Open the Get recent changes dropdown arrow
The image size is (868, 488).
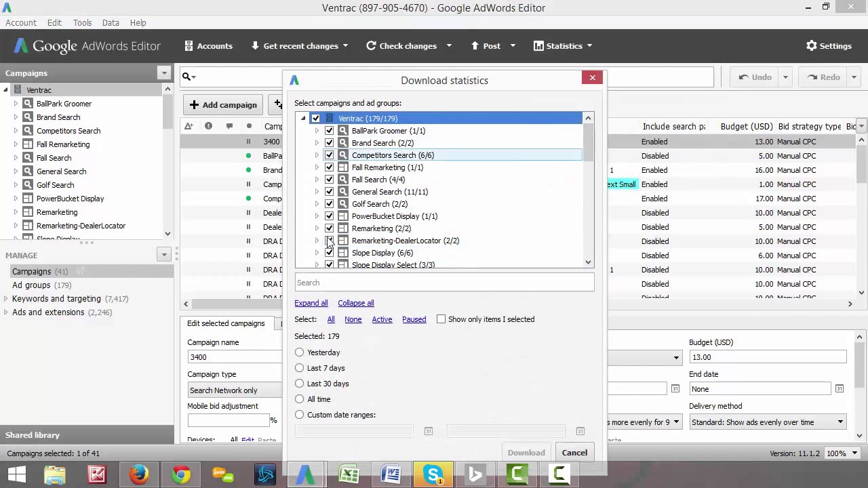pos(345,46)
